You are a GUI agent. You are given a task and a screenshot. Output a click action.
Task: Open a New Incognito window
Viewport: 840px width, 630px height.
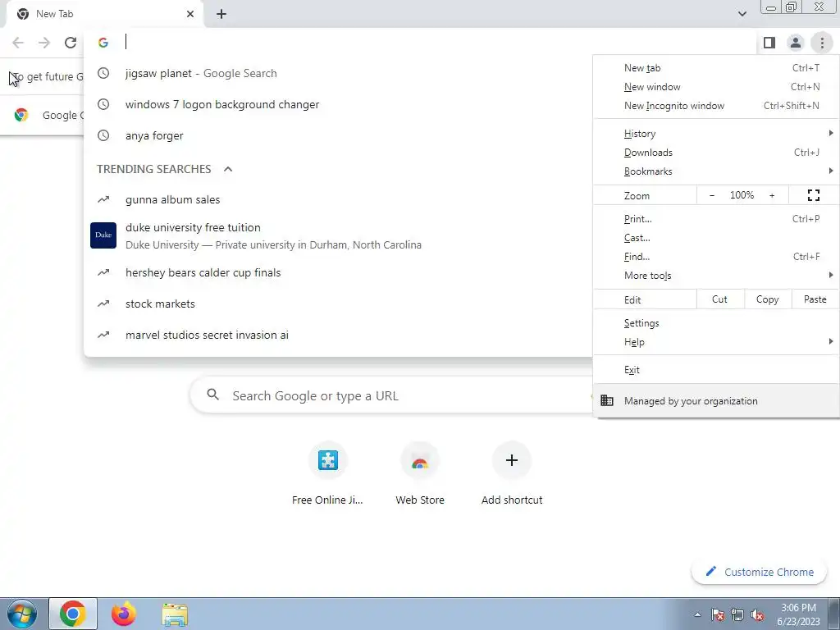pyautogui.click(x=716, y=106)
